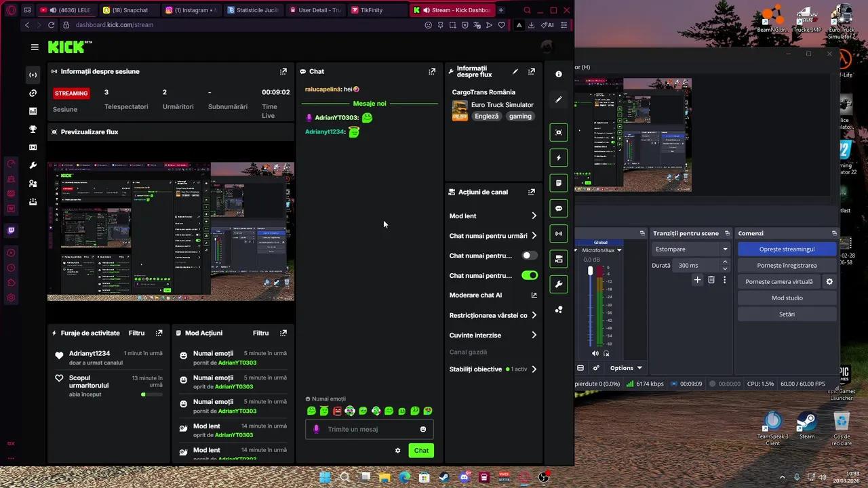
Task: Open the Kick hamburger menu
Action: click(x=35, y=47)
